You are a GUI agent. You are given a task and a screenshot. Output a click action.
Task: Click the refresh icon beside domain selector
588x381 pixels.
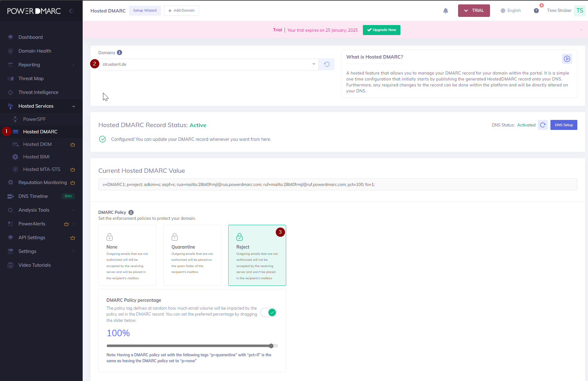point(327,64)
